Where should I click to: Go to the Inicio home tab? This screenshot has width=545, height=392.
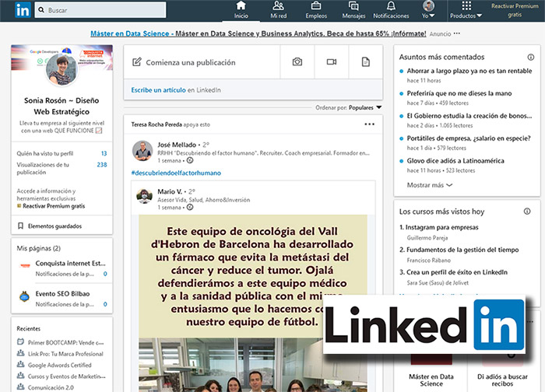241,10
